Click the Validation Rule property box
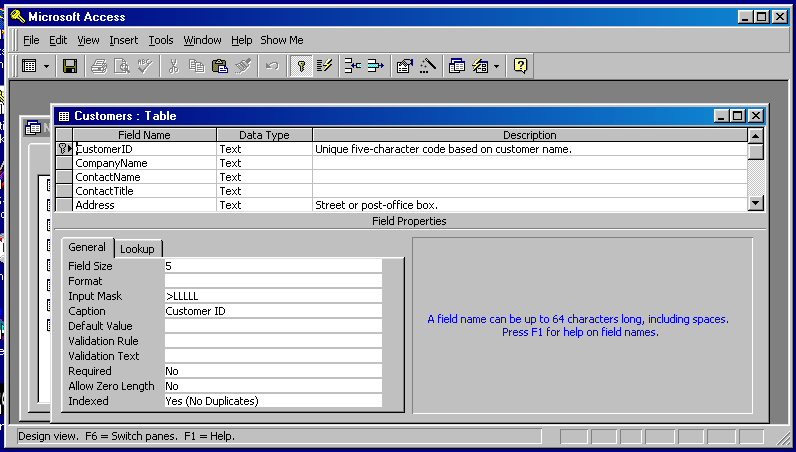796x452 pixels. 273,341
